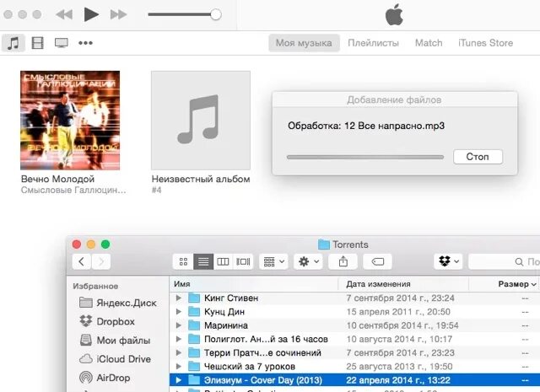Screen dimensions: 540x392
Task: Open AirDrop in Finder sidebar
Action: 105,378
